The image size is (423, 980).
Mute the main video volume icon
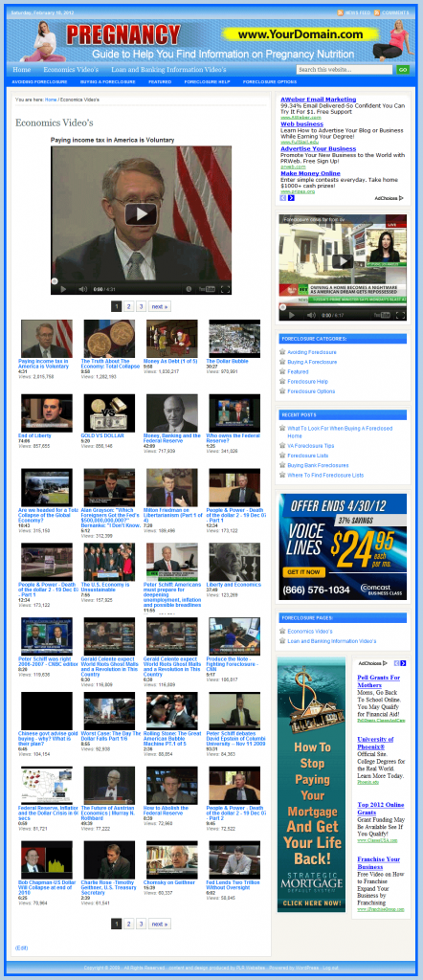[82, 289]
